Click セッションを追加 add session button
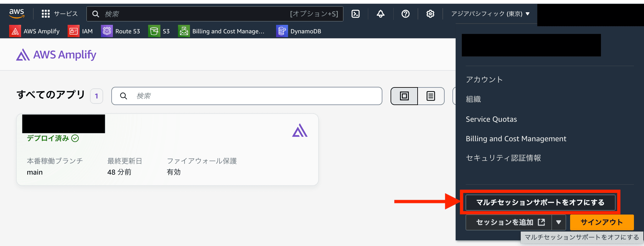This screenshot has height=246, width=644. [x=509, y=222]
